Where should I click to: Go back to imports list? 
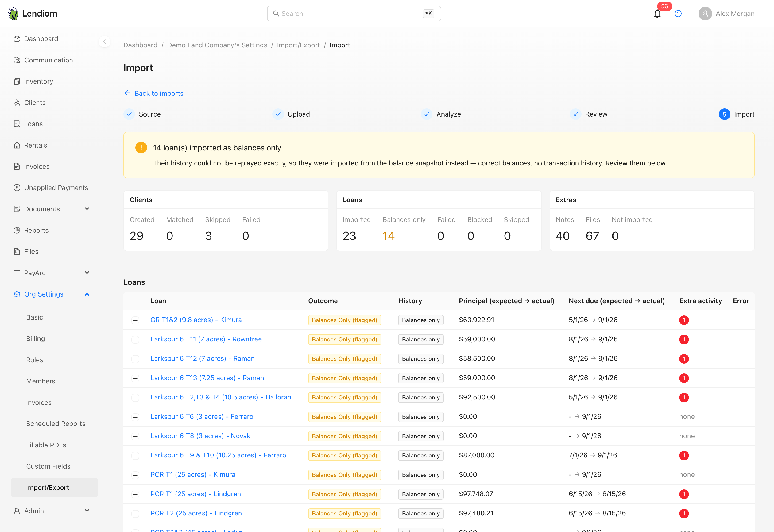click(159, 93)
